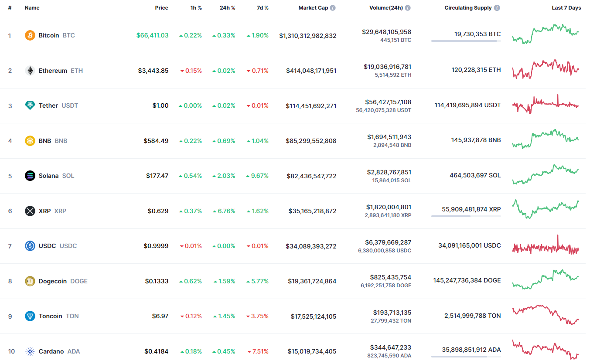Click the Ethereum diamond logo icon
Image resolution: width=590 pixels, height=364 pixels.
coord(30,71)
